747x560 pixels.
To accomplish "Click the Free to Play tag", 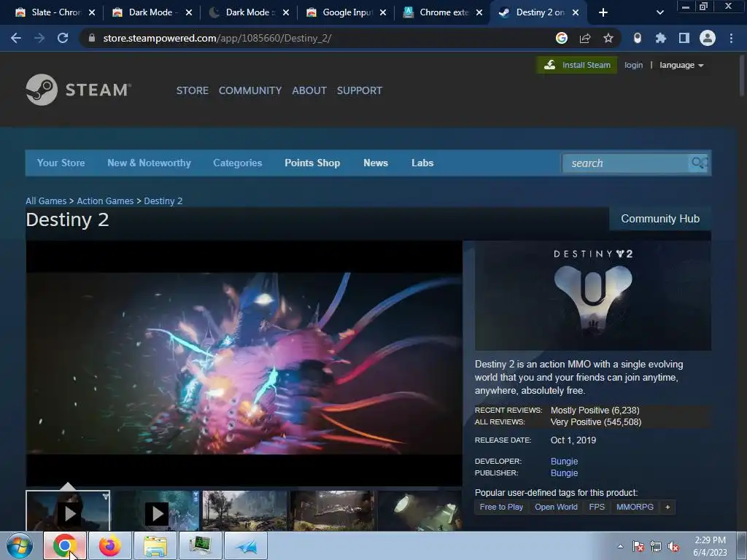I will [502, 507].
